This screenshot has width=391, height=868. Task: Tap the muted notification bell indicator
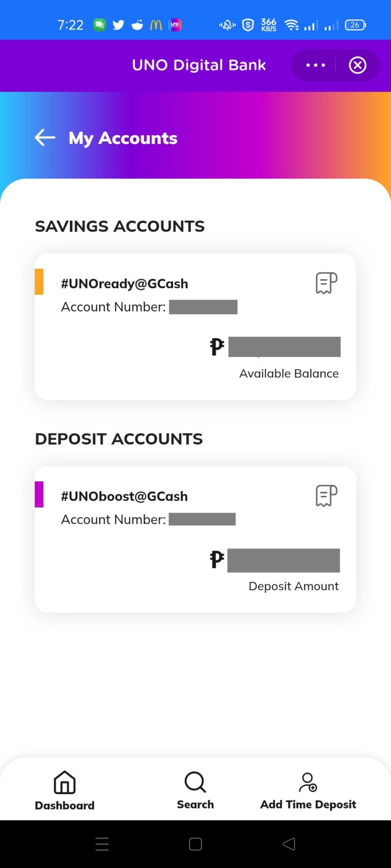[226, 24]
